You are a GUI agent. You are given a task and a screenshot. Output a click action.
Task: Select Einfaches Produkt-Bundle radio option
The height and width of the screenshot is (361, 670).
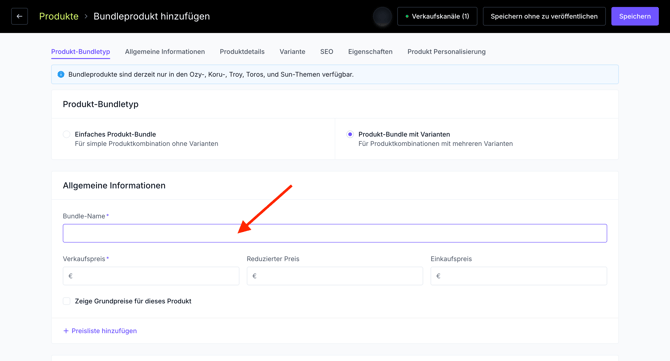point(67,134)
